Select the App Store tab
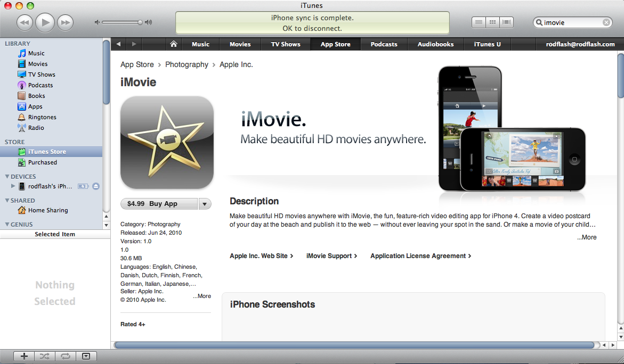624x364 pixels. [336, 44]
